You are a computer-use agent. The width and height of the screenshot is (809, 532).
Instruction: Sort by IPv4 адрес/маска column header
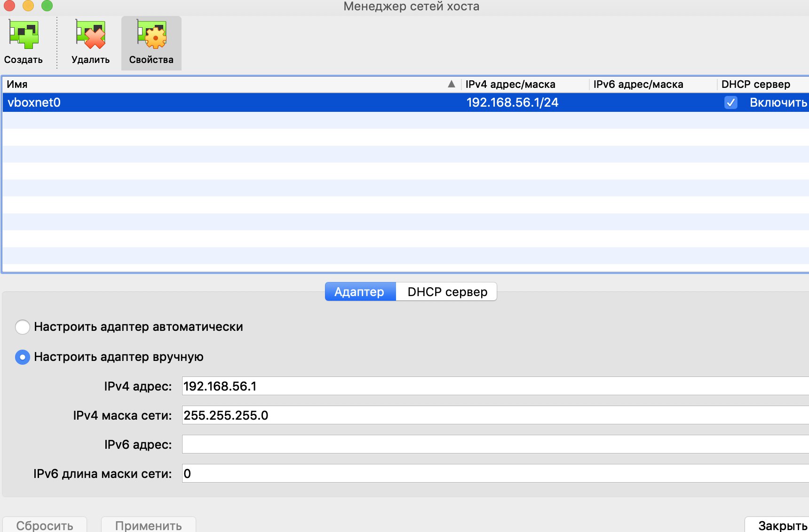(x=525, y=84)
